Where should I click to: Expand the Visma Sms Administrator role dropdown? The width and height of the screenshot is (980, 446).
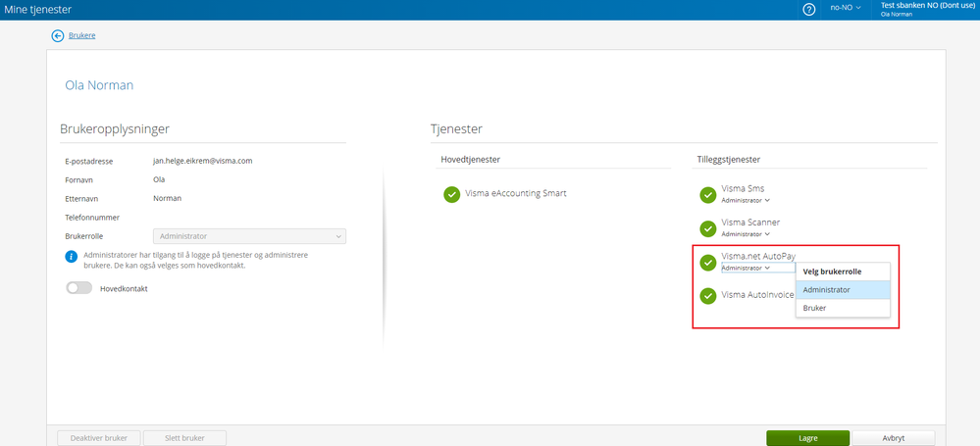[746, 201]
